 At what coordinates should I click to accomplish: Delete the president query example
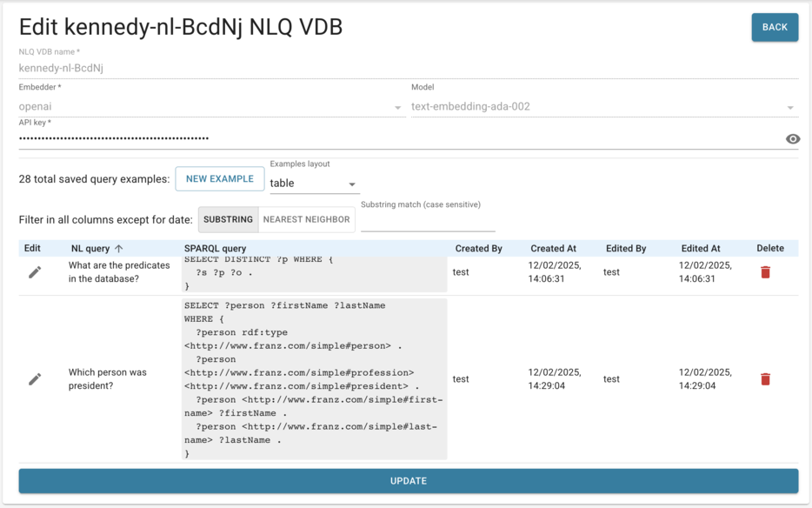765,378
